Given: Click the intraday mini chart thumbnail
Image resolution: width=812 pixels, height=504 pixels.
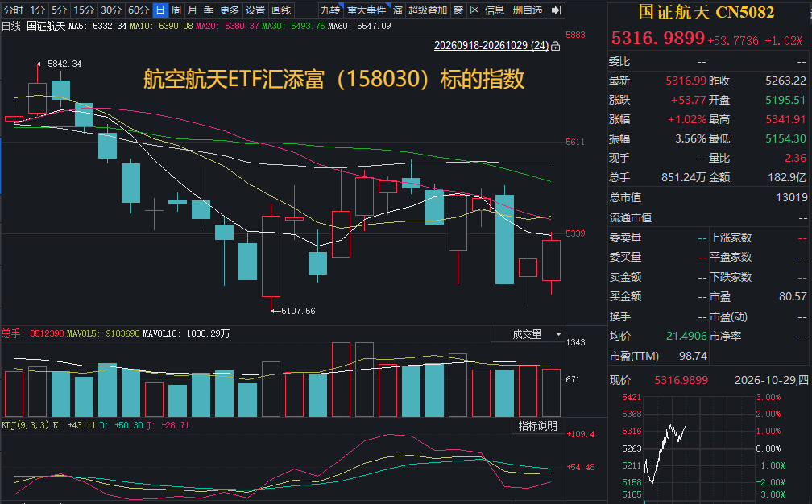Looking at the screenshot, I should click(699, 448).
